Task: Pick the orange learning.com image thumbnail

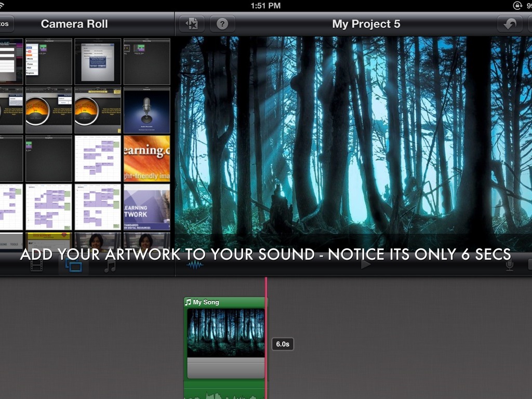Action: (x=147, y=158)
